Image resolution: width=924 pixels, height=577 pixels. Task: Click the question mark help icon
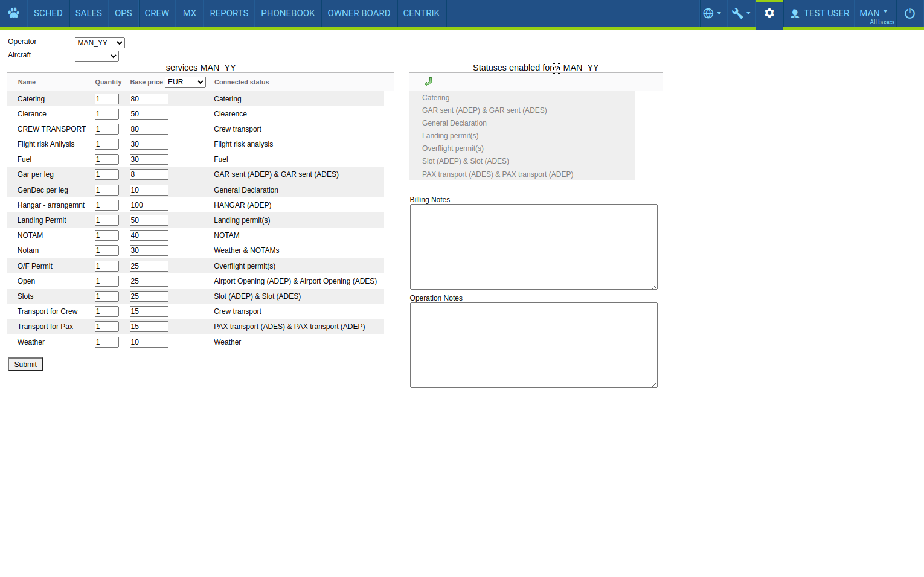click(x=556, y=68)
